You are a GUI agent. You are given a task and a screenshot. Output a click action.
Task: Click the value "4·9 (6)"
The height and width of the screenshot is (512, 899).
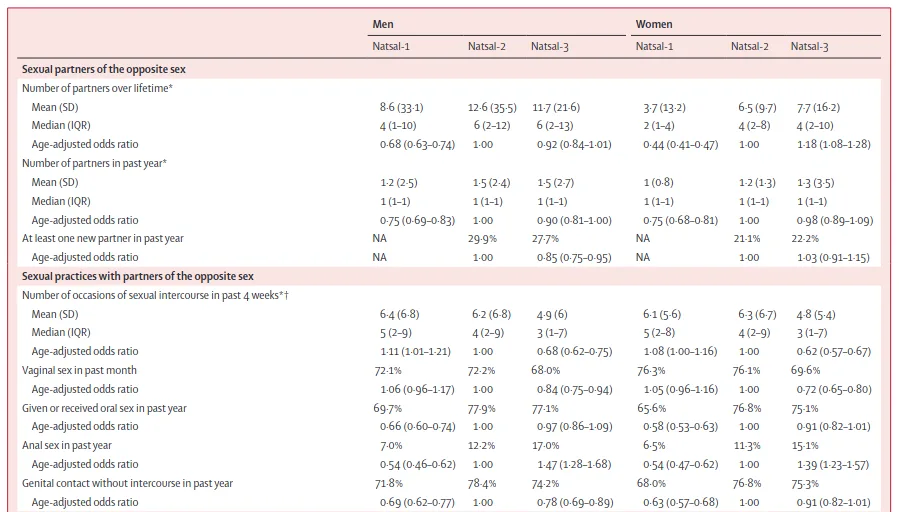[552, 314]
